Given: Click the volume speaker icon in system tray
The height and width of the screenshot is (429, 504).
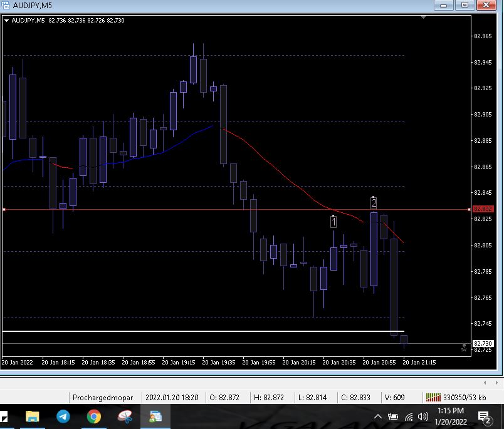Looking at the screenshot, I should 423,416.
